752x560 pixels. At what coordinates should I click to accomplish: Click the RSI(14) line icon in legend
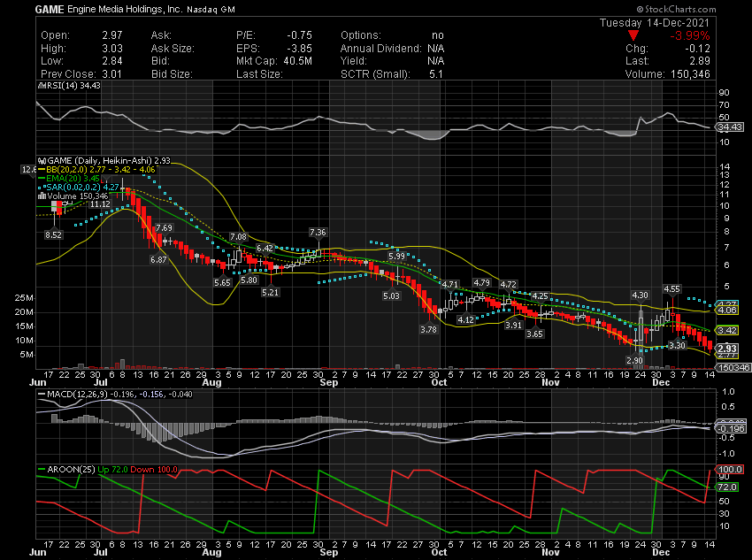42,86
